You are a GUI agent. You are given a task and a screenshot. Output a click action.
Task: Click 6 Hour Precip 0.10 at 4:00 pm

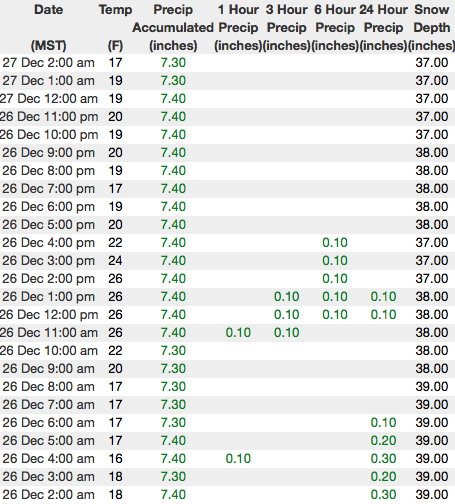pyautogui.click(x=335, y=243)
